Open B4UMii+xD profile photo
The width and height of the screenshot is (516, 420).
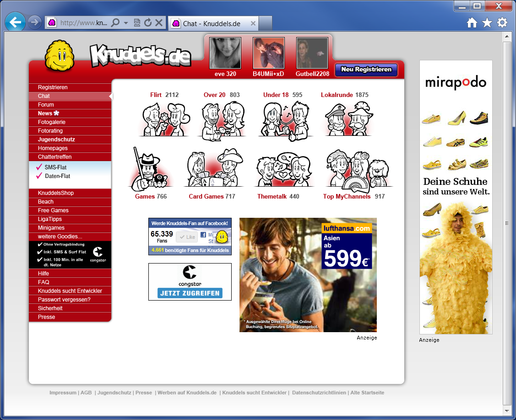click(x=268, y=53)
